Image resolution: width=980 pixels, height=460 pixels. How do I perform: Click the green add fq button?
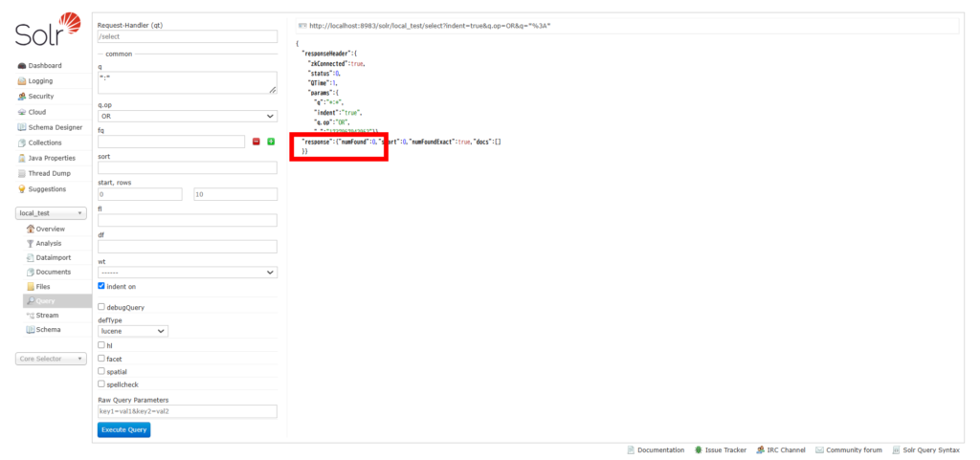[x=271, y=142]
